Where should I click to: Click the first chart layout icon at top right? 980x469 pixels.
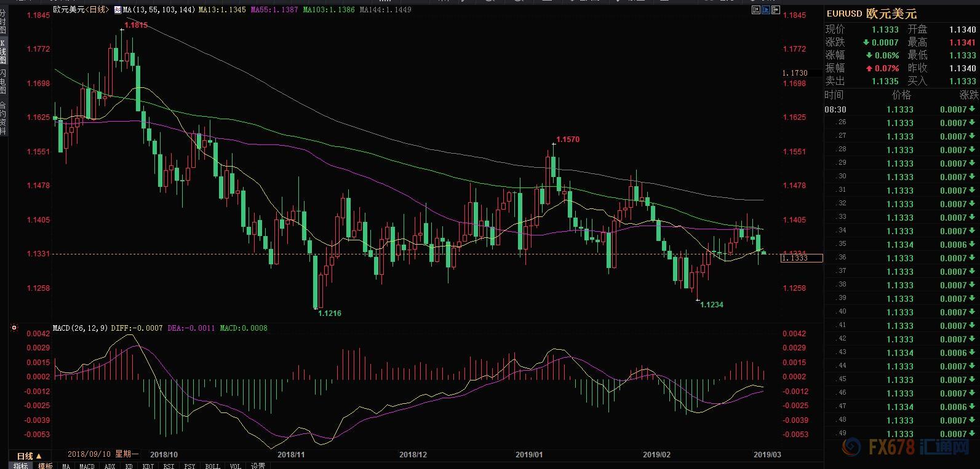(x=755, y=10)
